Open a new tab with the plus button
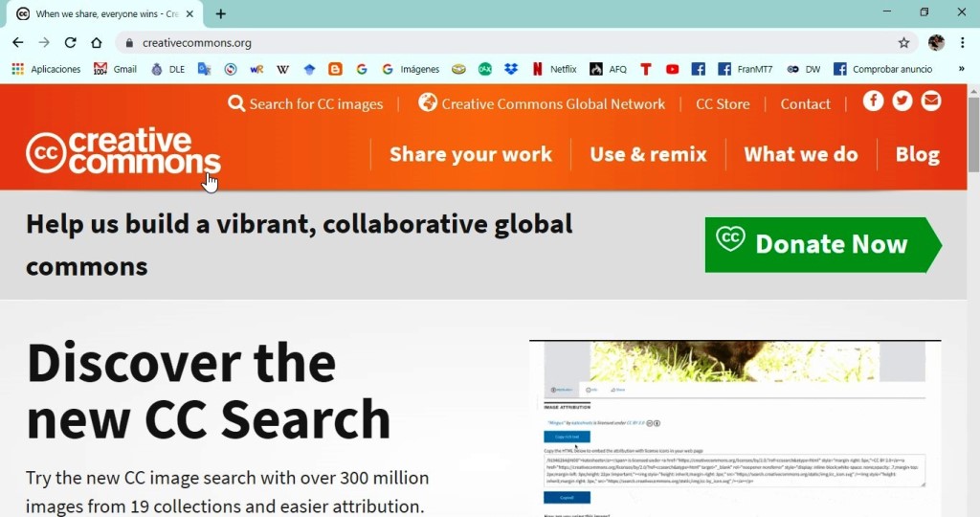The width and height of the screenshot is (980, 517). (221, 13)
